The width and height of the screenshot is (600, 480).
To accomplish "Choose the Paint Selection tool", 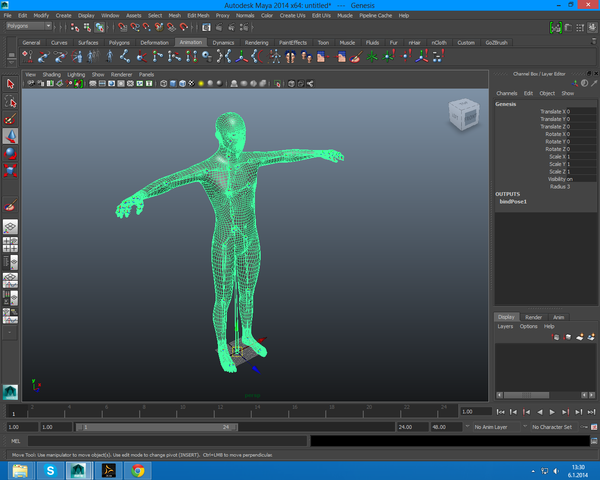I will click(10, 118).
